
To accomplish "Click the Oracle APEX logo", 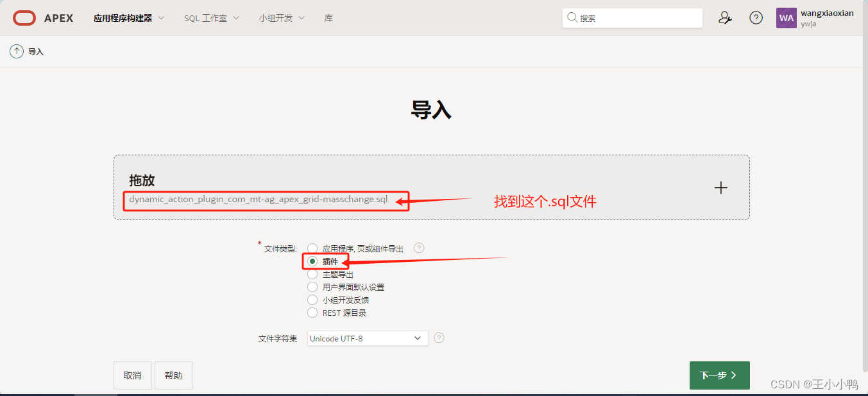I will [x=43, y=18].
